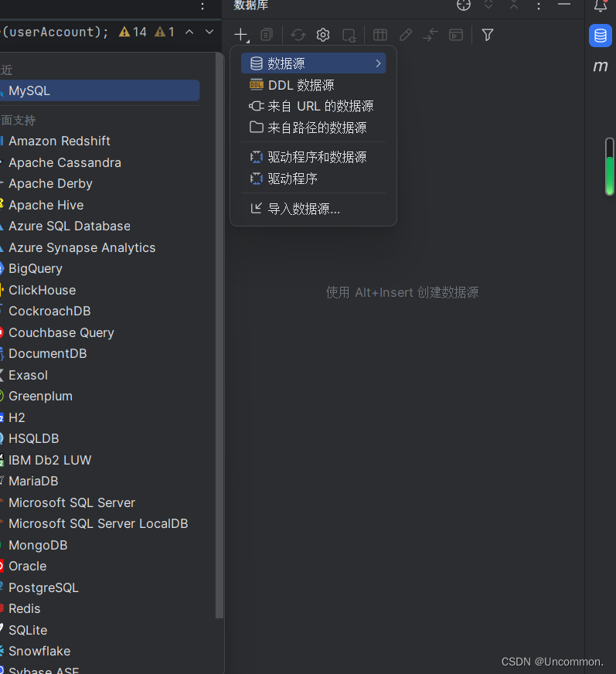Click the duplicate data source icon
This screenshot has height=674, width=616.
267,35
